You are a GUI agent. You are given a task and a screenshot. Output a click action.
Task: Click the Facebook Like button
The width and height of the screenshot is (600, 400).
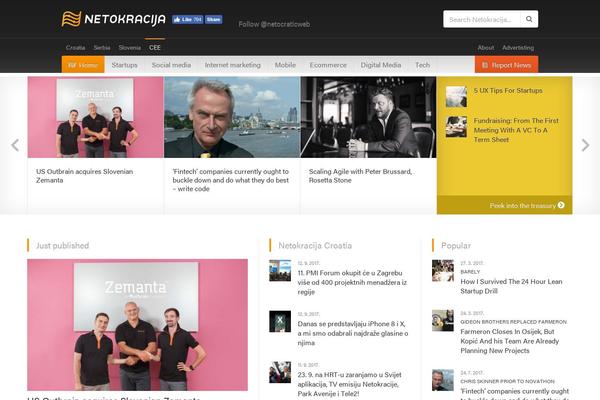(187, 20)
